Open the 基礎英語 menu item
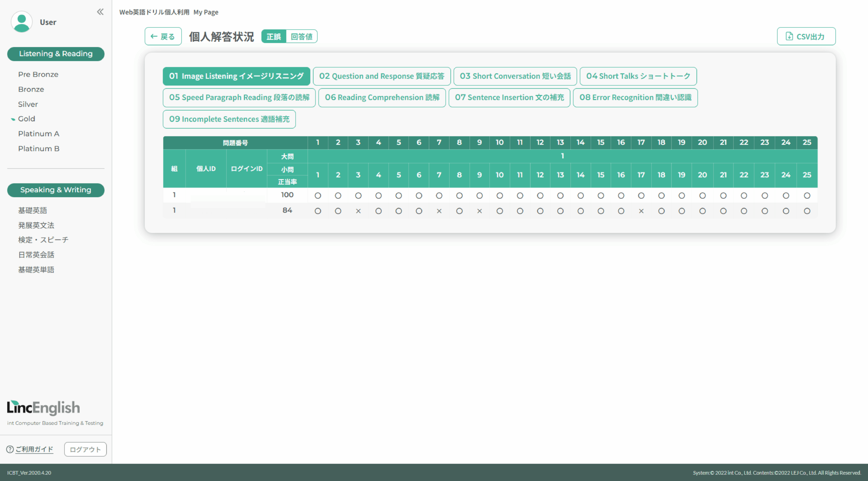Image resolution: width=868 pixels, height=481 pixels. point(33,210)
